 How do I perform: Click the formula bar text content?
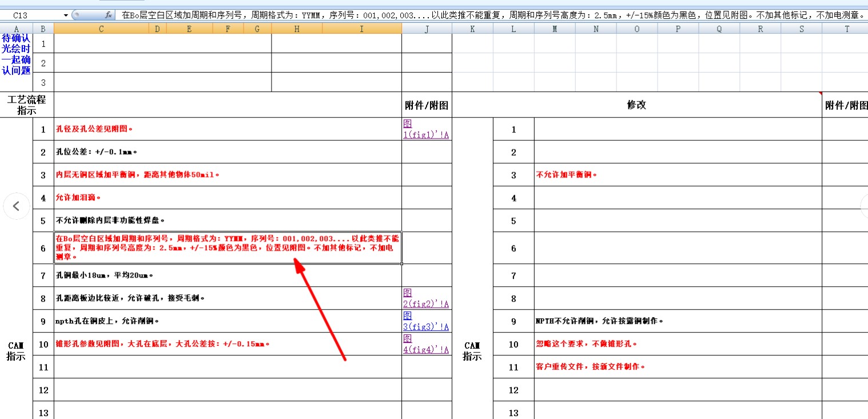(x=493, y=15)
